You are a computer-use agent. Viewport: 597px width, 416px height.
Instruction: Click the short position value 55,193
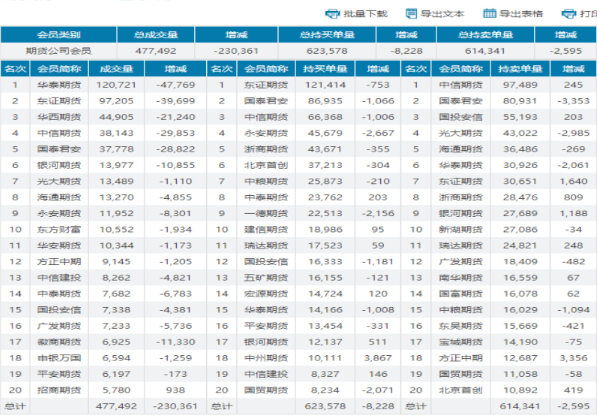coord(520,117)
